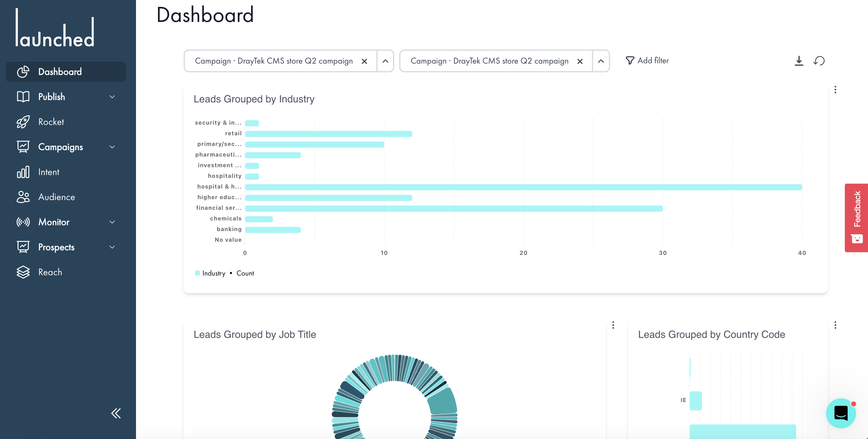The height and width of the screenshot is (439, 868).
Task: Go to Dashboard menu item
Action: [x=66, y=72]
